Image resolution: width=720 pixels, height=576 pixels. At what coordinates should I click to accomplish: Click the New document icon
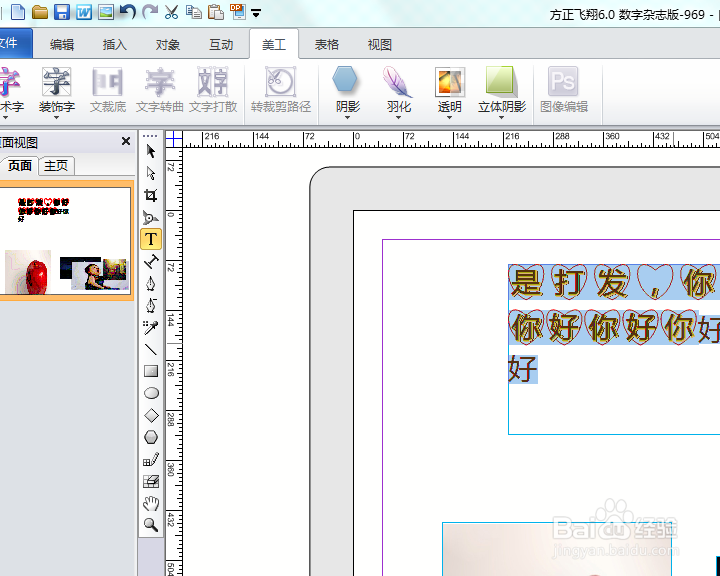(17, 12)
